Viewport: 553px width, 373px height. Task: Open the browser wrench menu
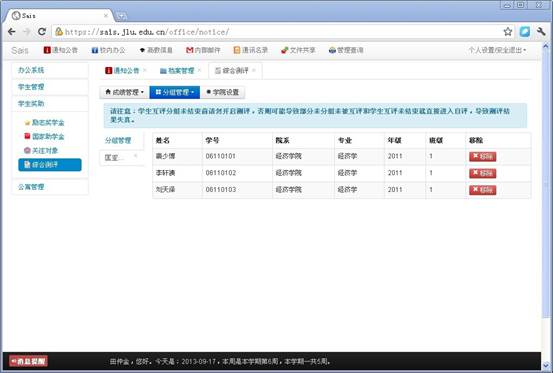tap(541, 32)
